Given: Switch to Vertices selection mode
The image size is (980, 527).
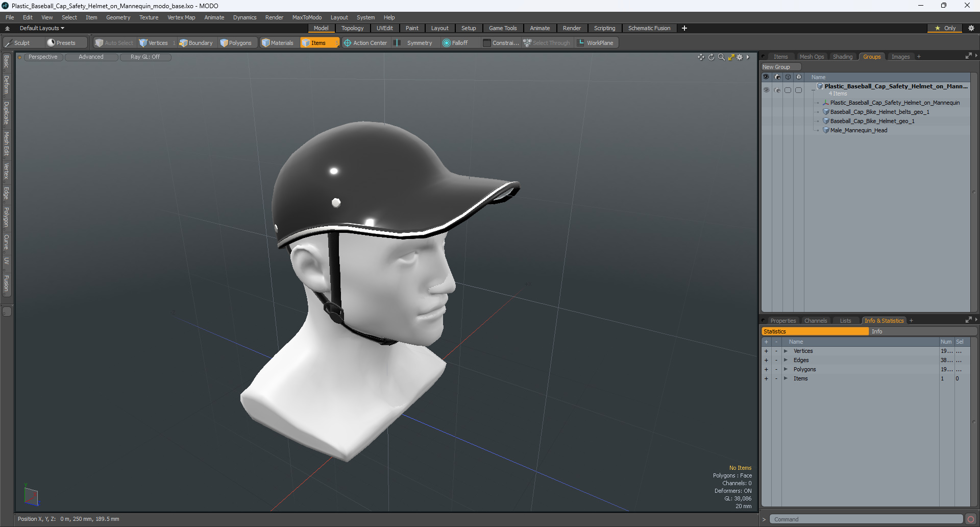Looking at the screenshot, I should coord(154,43).
